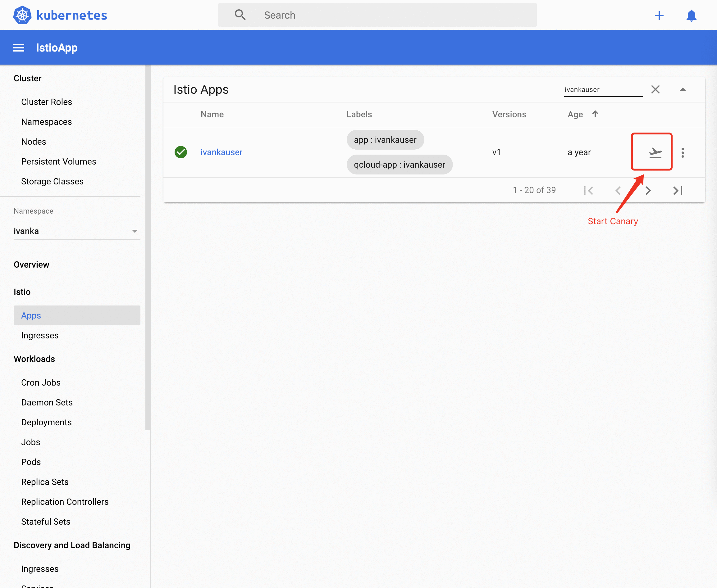This screenshot has width=717, height=588.
Task: Click the plus create resource icon
Action: coord(659,15)
